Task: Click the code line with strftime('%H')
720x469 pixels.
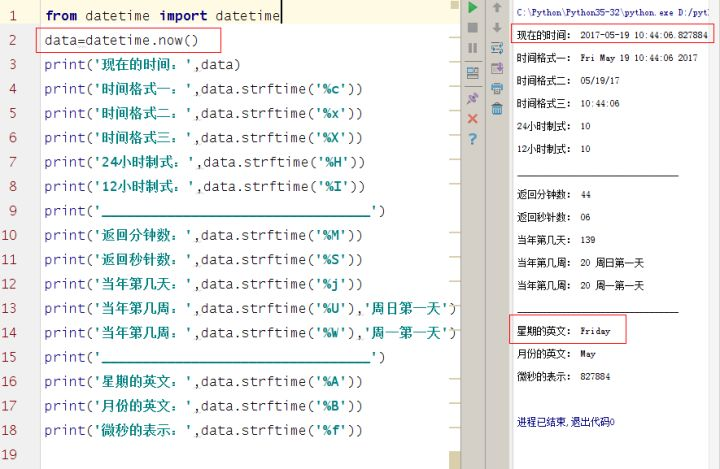Action: [205, 162]
